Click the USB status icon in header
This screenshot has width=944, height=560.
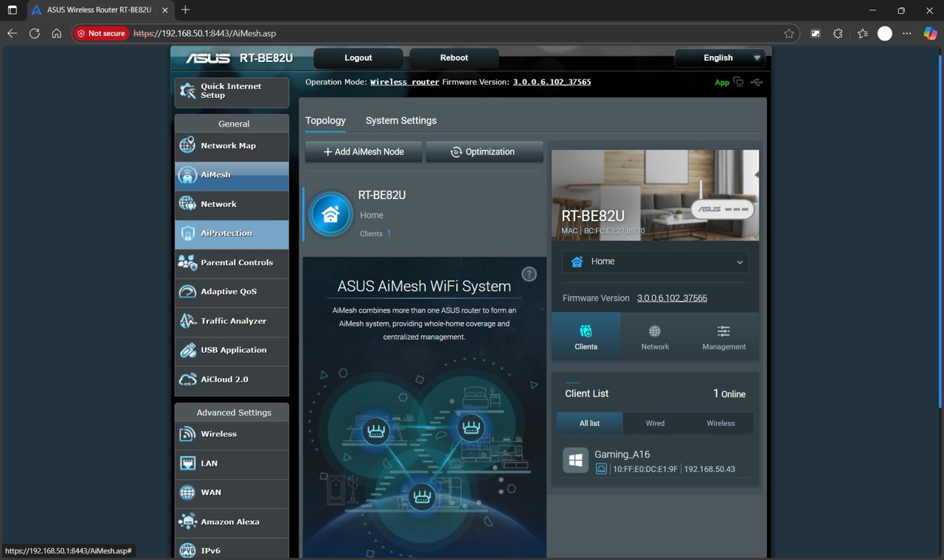(757, 82)
